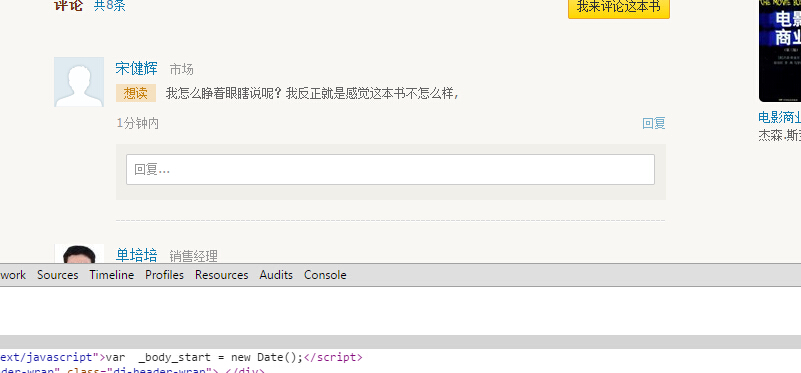This screenshot has height=373, width=801.
Task: Open the 电影商业 book title link
Action: [780, 118]
